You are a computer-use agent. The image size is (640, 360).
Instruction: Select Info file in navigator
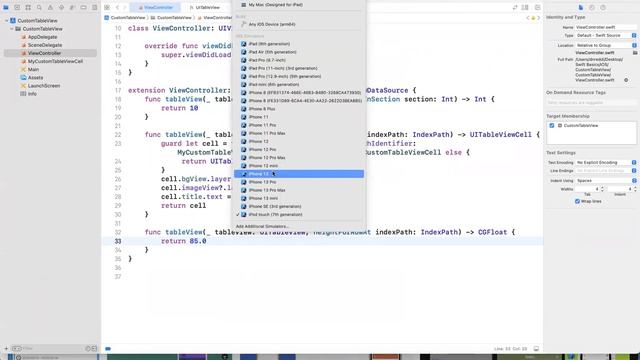pyautogui.click(x=32, y=94)
